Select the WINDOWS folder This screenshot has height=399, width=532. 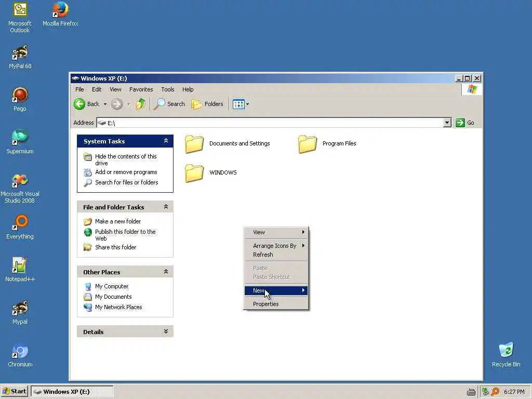pos(211,172)
